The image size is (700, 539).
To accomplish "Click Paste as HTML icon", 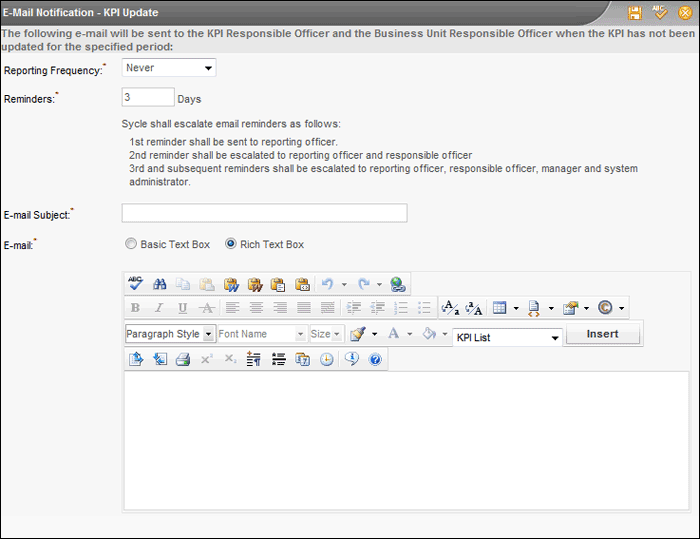I will point(302,284).
